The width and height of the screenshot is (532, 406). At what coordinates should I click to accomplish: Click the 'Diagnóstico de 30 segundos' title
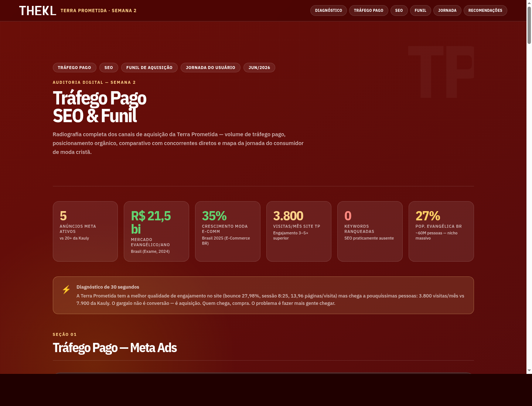pyautogui.click(x=108, y=287)
